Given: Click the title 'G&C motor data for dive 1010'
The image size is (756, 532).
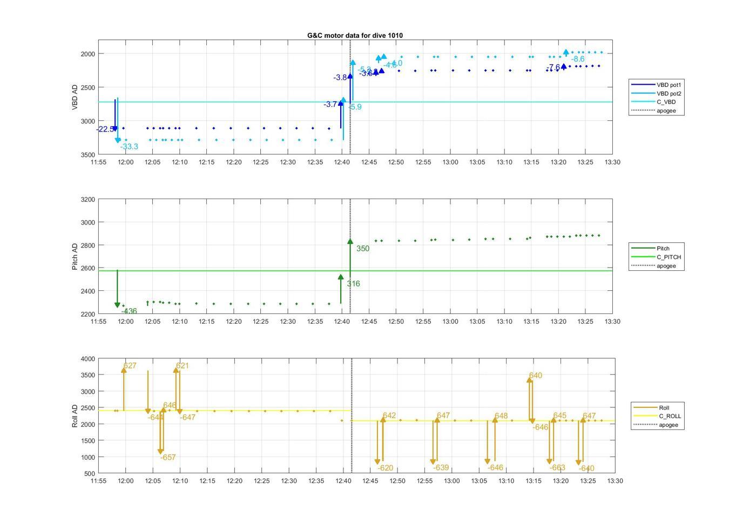Looking at the screenshot, I should 355,35.
